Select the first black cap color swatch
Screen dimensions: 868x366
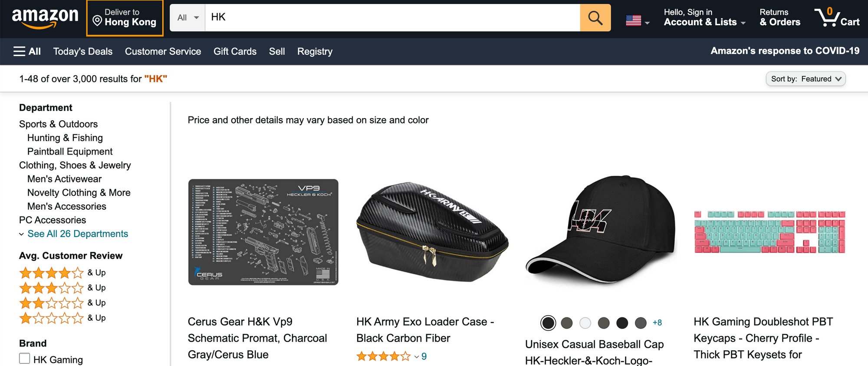point(548,323)
